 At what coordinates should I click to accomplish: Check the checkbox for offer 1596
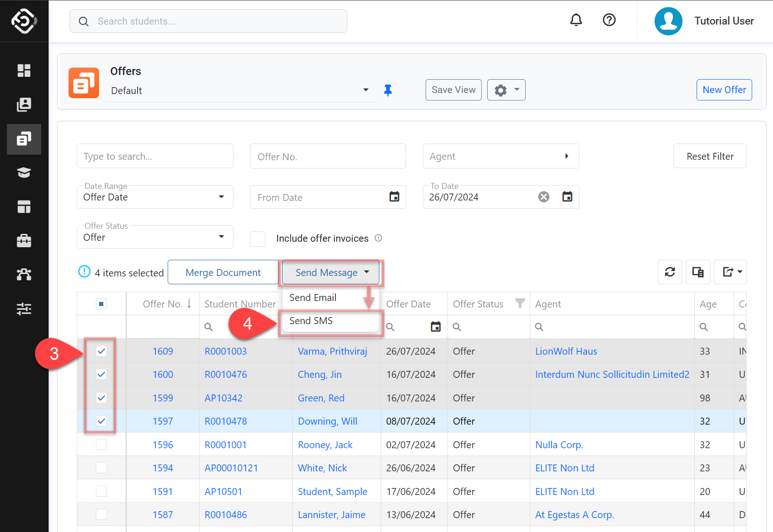[x=101, y=444]
